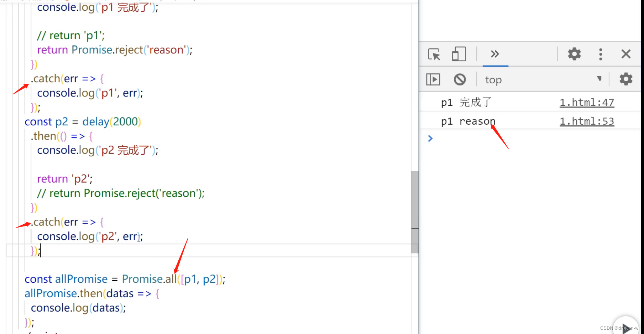Image resolution: width=644 pixels, height=334 pixels.
Task: Clear console with the ban icon
Action: (x=460, y=79)
